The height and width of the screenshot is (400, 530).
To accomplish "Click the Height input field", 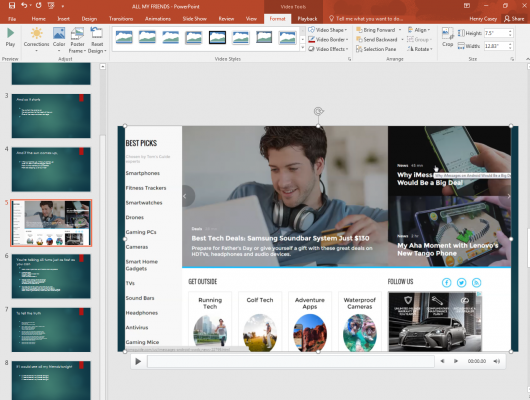I will pyautogui.click(x=495, y=33).
